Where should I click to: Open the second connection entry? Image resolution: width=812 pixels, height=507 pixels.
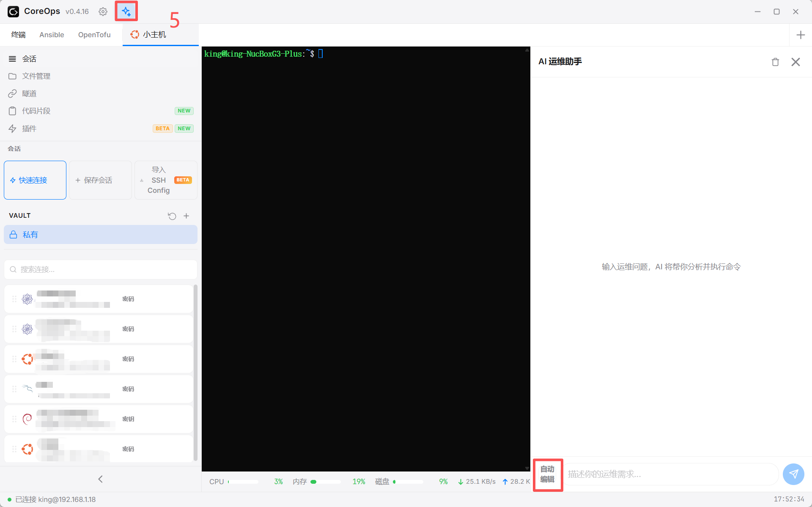click(99, 329)
